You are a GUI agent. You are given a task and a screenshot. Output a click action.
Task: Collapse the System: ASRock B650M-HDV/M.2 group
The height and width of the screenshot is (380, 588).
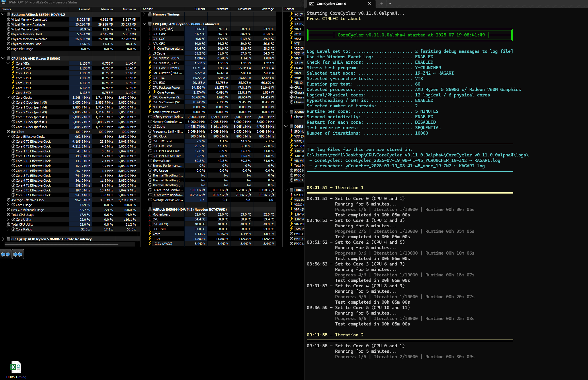[x=3, y=14]
